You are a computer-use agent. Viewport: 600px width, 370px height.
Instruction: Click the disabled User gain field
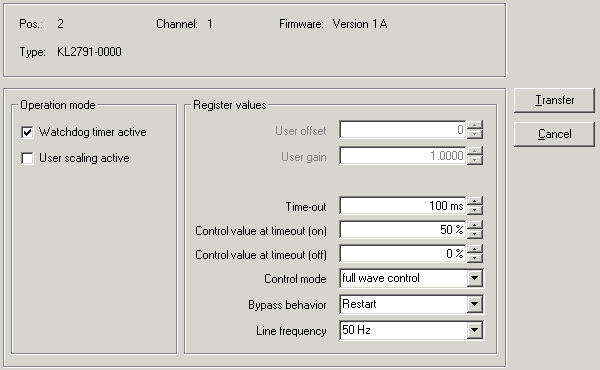click(403, 156)
